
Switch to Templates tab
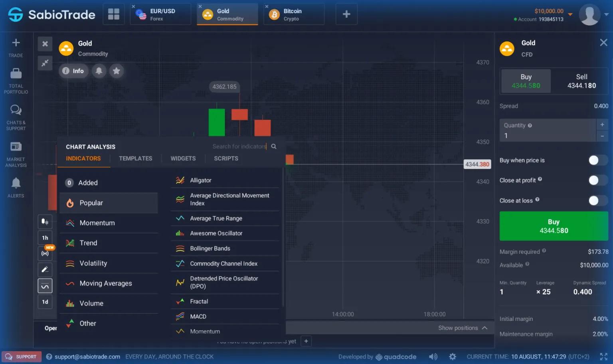point(136,158)
